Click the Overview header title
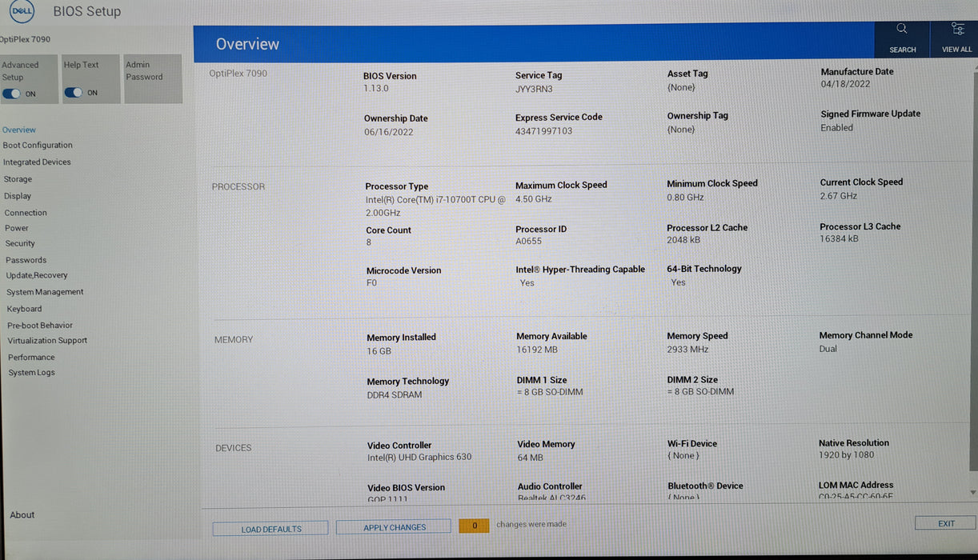The width and height of the screenshot is (978, 560). pos(247,44)
